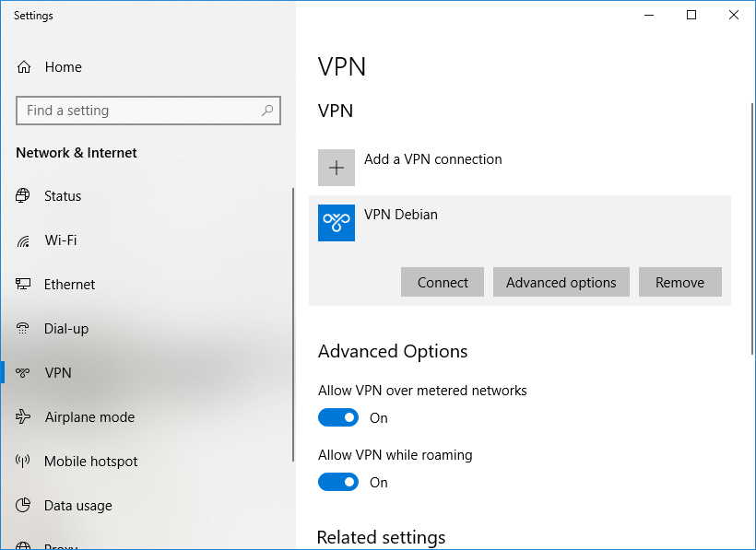Click the Home icon in sidebar
The width and height of the screenshot is (756, 550).
pyautogui.click(x=24, y=67)
